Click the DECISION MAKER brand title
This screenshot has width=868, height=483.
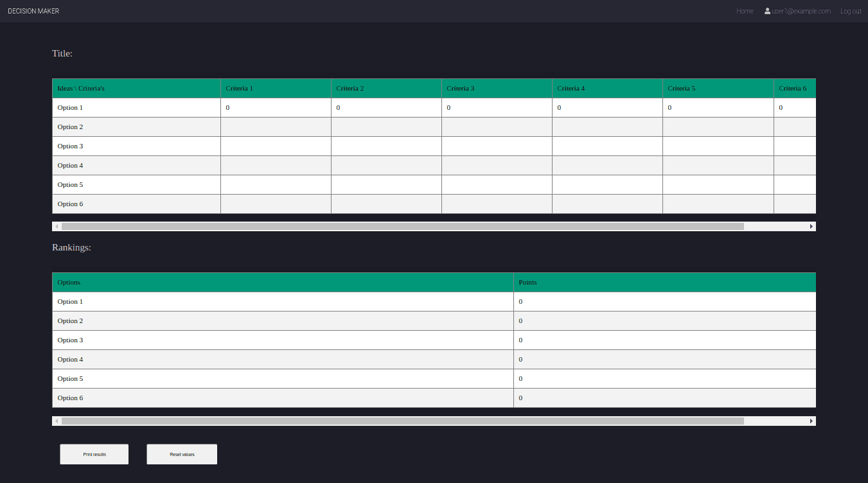click(x=33, y=11)
